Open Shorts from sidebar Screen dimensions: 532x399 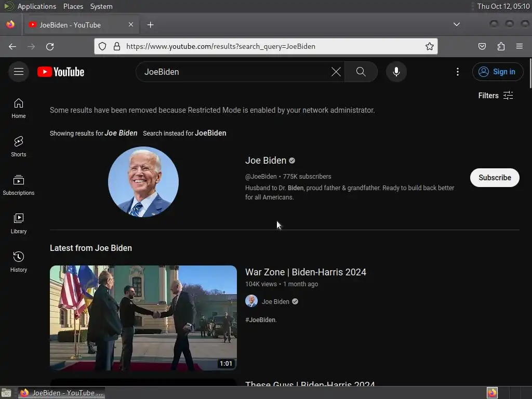pos(19,147)
